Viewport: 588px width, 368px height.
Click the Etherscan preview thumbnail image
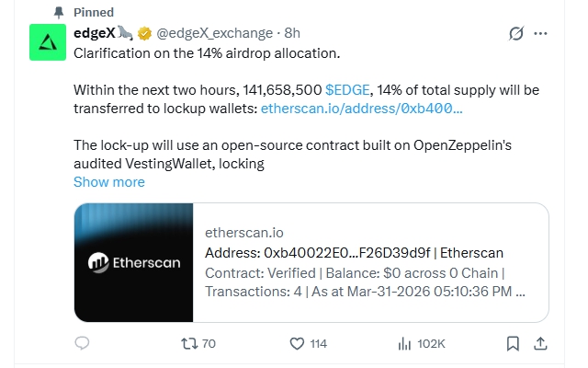(133, 262)
